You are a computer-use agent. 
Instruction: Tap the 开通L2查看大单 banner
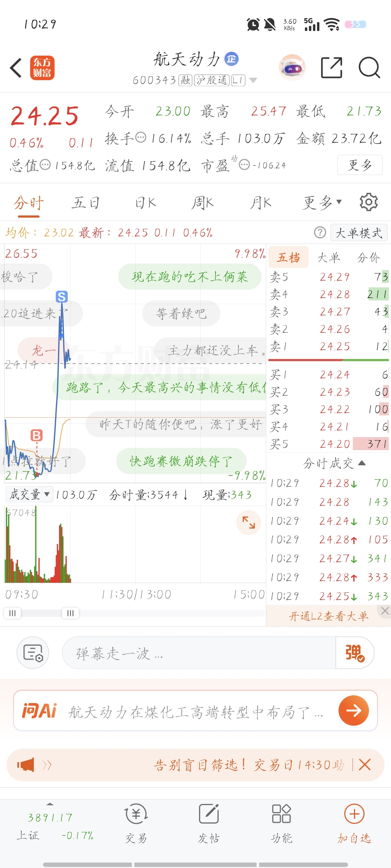[x=328, y=616]
